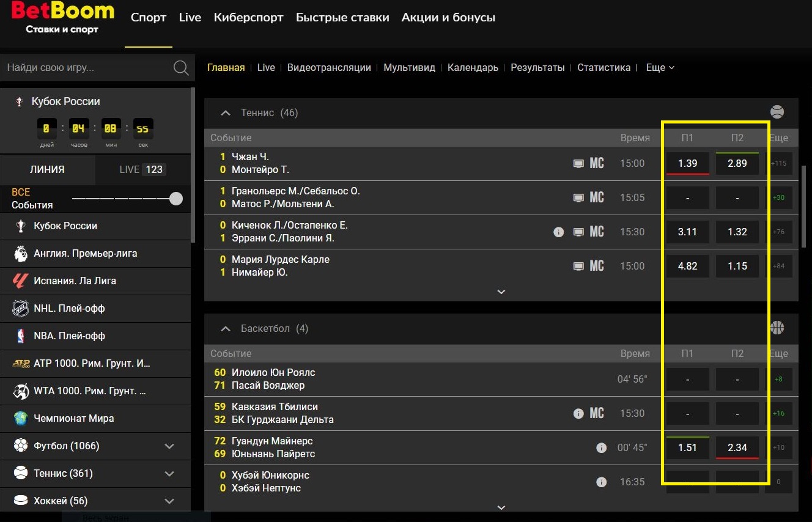Screen dimensions: 812x522
Task: Click the search magnifier icon
Action: pos(181,68)
